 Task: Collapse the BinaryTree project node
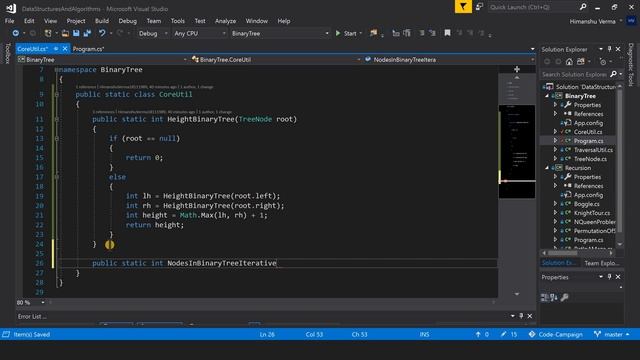pos(547,96)
